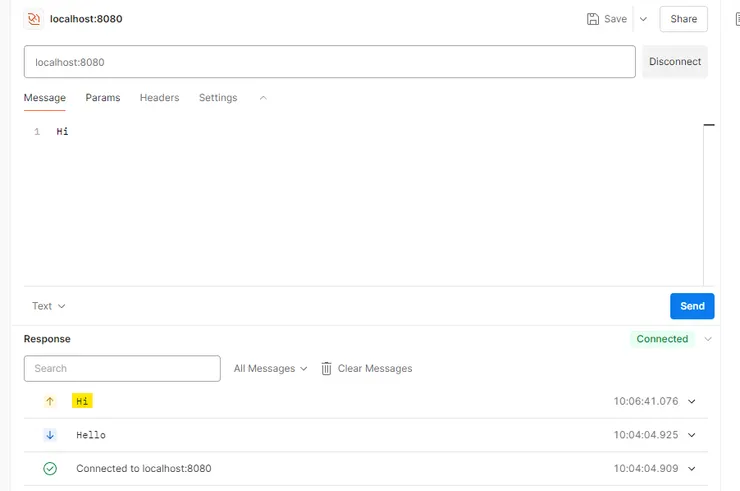Click the incoming arrow icon on Hello message
Image resolution: width=740 pixels, height=491 pixels.
[50, 435]
